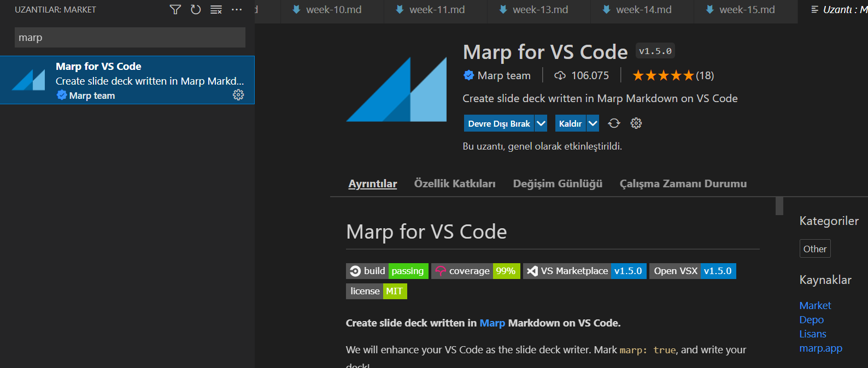Image resolution: width=868 pixels, height=368 pixels.
Task: Click the large Marp extension logo
Action: click(397, 89)
